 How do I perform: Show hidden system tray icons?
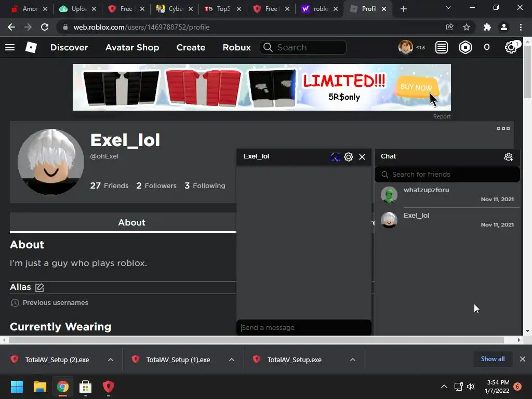point(444,387)
